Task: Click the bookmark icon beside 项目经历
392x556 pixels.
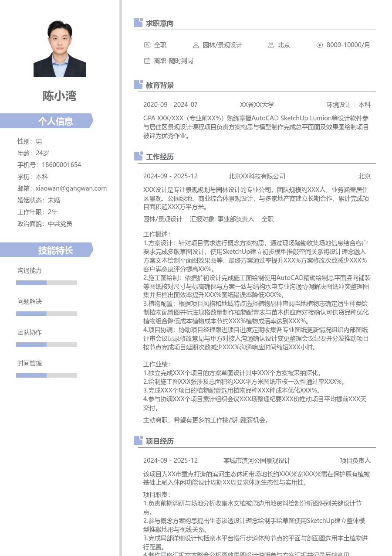Action: [138, 440]
